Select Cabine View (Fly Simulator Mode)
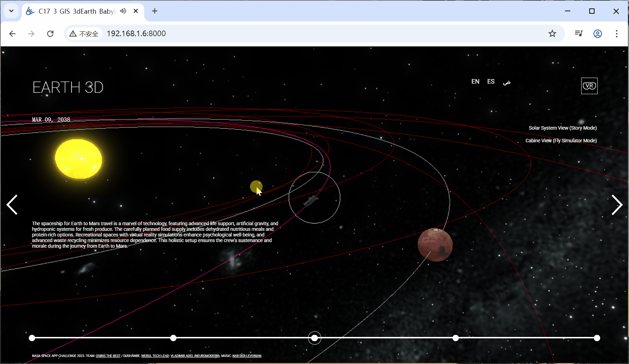The width and height of the screenshot is (629, 364). pos(561,141)
